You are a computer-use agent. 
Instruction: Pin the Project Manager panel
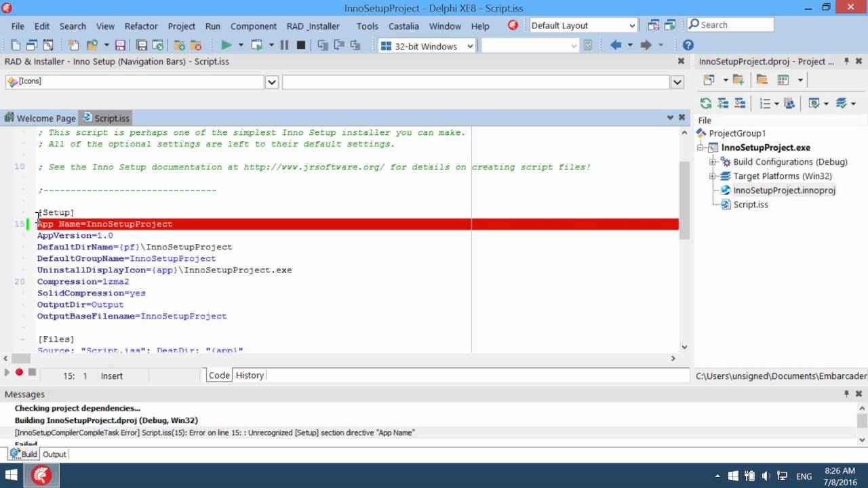point(846,61)
